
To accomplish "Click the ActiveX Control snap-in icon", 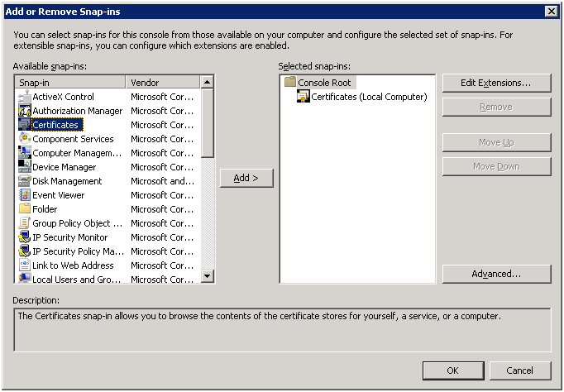I will (25, 97).
